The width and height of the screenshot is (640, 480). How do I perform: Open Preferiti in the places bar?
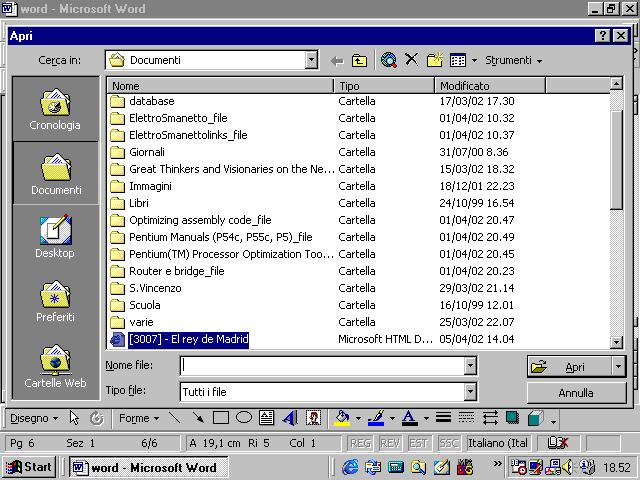coord(55,301)
